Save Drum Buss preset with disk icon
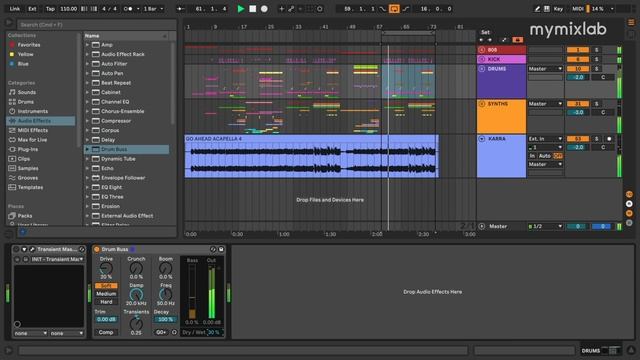Screen dimensions: 640x360 (x=221, y=249)
